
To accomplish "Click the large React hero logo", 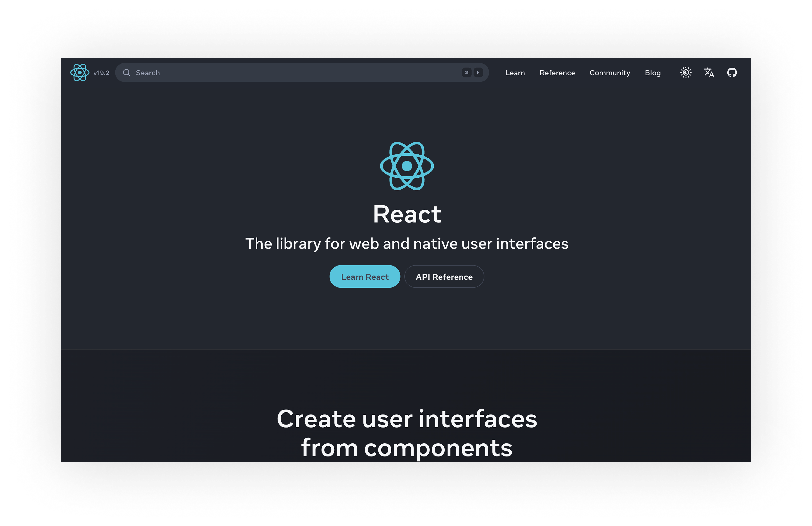I will click(407, 166).
